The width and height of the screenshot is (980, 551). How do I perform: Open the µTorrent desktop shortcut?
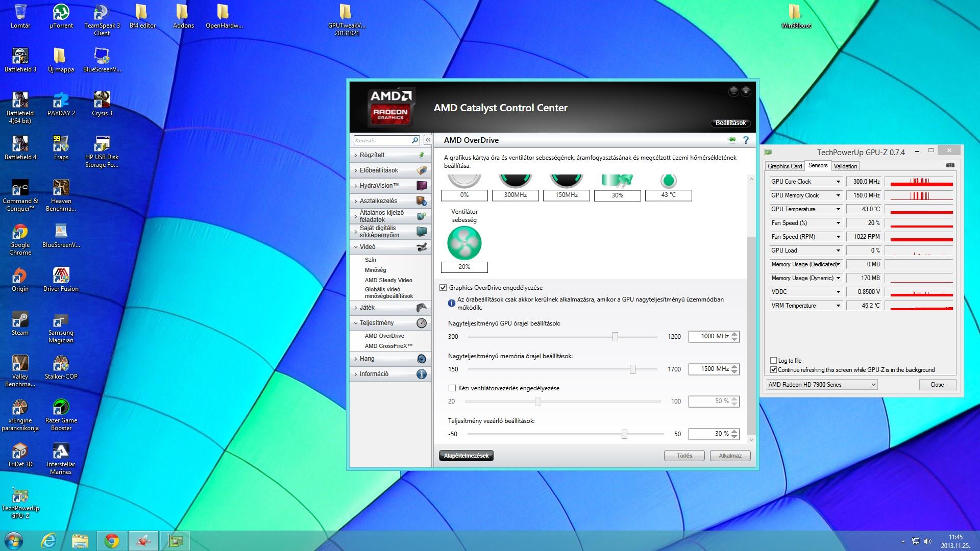pyautogui.click(x=61, y=16)
